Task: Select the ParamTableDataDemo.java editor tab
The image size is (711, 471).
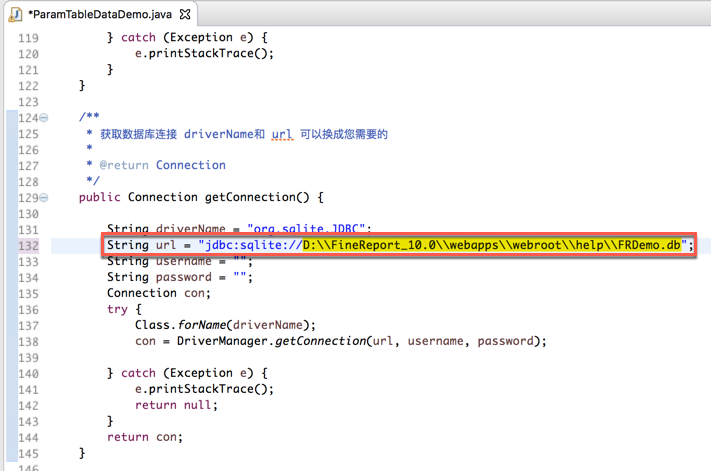Action: [x=100, y=14]
